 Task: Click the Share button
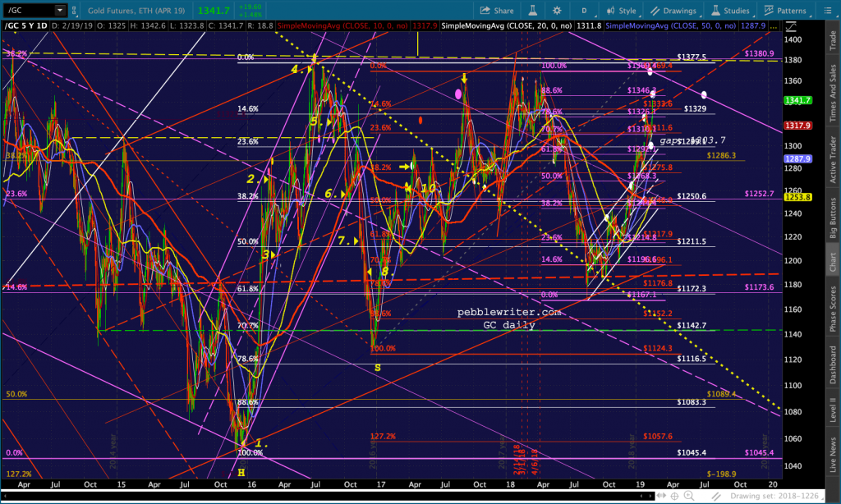click(497, 10)
